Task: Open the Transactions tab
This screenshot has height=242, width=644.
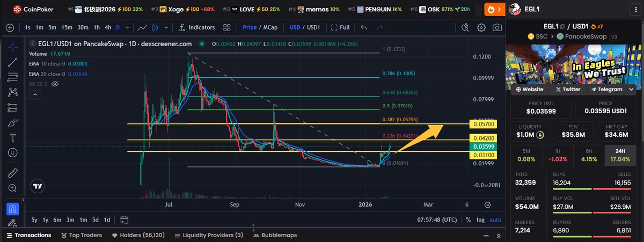Action: [x=28, y=235]
